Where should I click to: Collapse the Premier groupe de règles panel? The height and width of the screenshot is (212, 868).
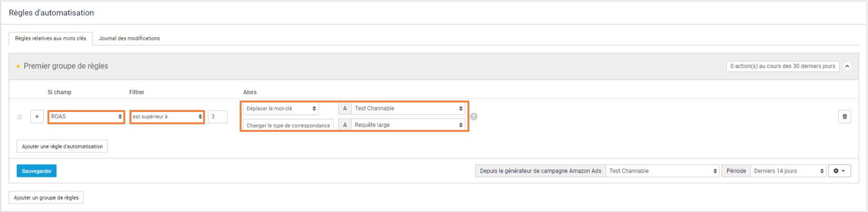point(847,66)
